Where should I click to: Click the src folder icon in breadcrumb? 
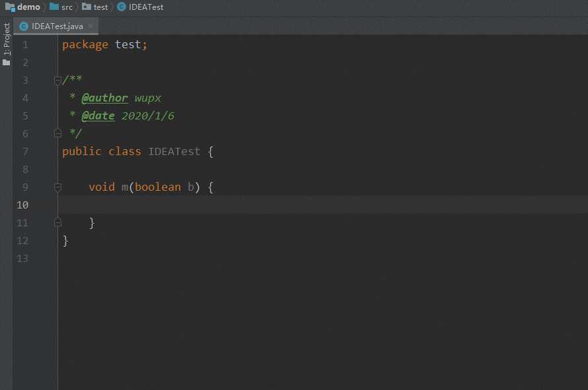[x=54, y=7]
